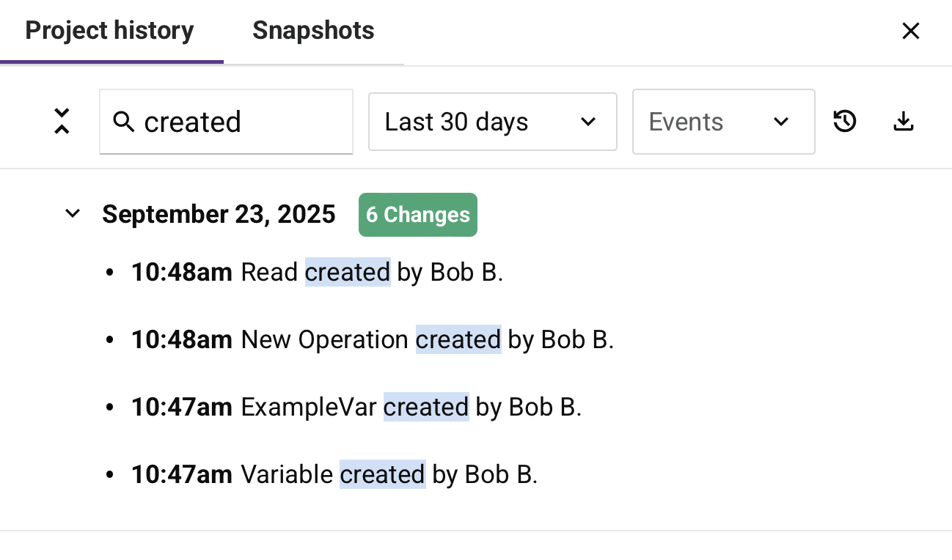
Task: Click highlighted 'created' in New Operation entry
Action: point(458,340)
